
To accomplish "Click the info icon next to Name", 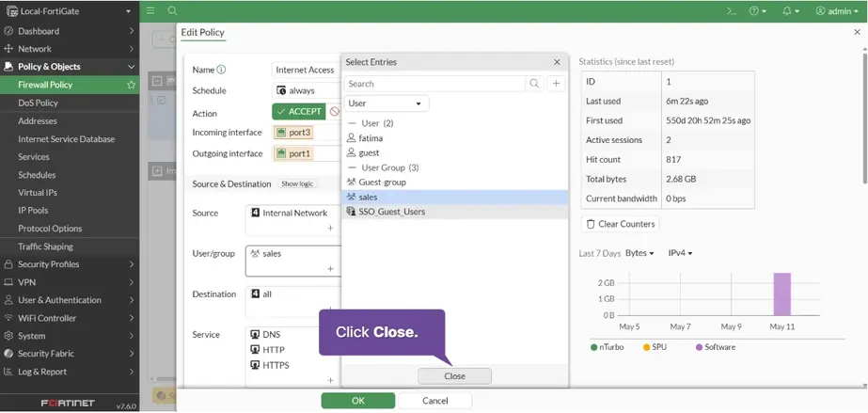I will tap(221, 70).
